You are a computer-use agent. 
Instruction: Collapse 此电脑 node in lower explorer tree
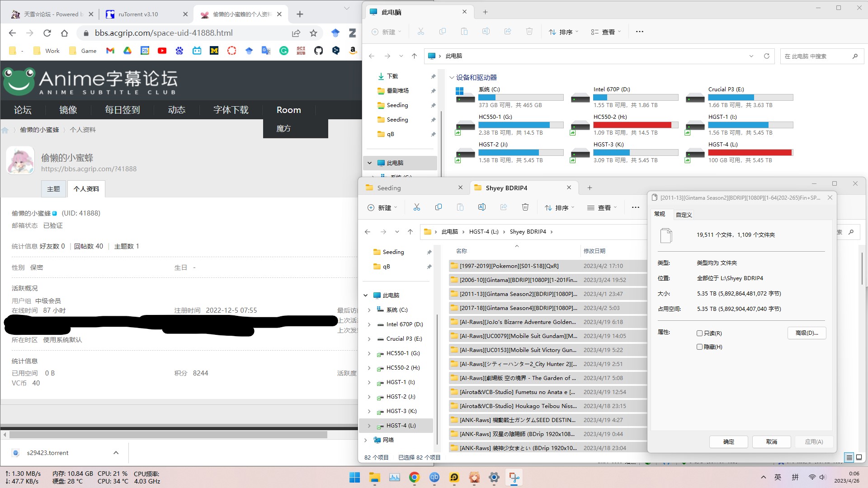pyautogui.click(x=365, y=296)
